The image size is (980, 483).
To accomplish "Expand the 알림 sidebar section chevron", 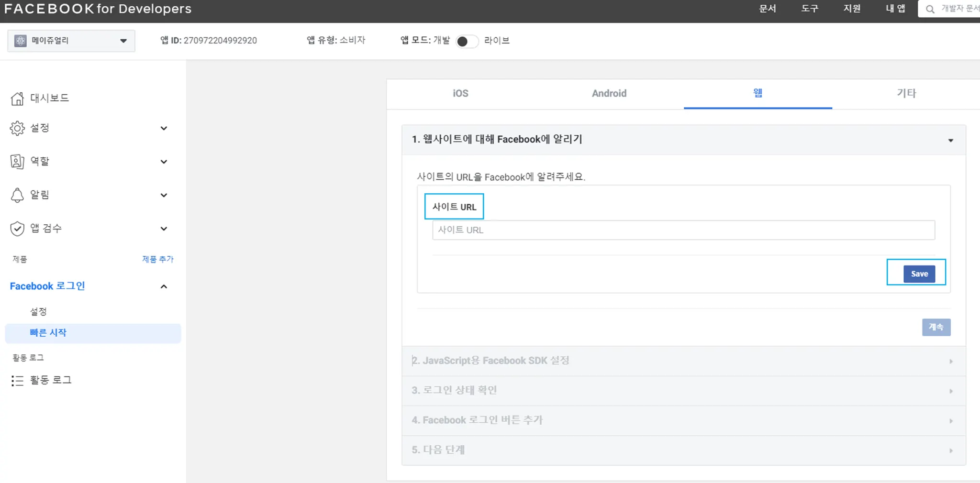I will tap(164, 195).
